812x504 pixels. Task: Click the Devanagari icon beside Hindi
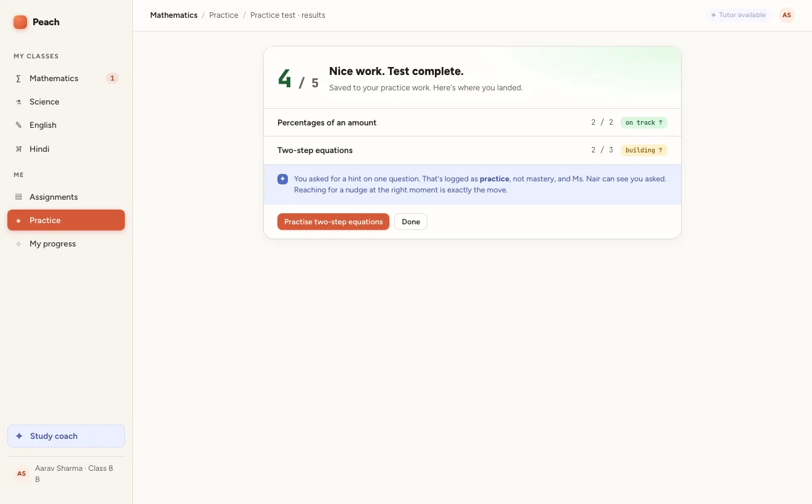(18, 149)
